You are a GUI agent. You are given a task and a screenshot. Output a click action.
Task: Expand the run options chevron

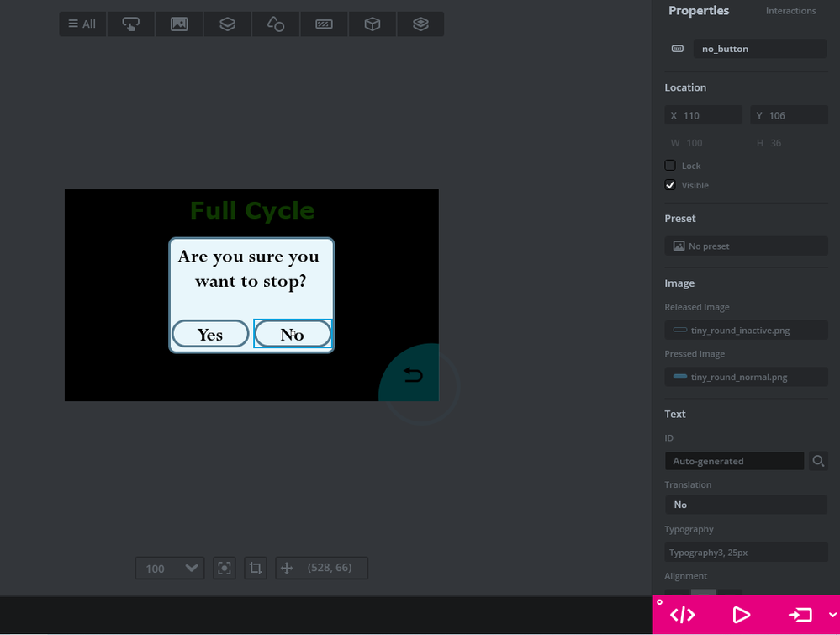pos(832,615)
